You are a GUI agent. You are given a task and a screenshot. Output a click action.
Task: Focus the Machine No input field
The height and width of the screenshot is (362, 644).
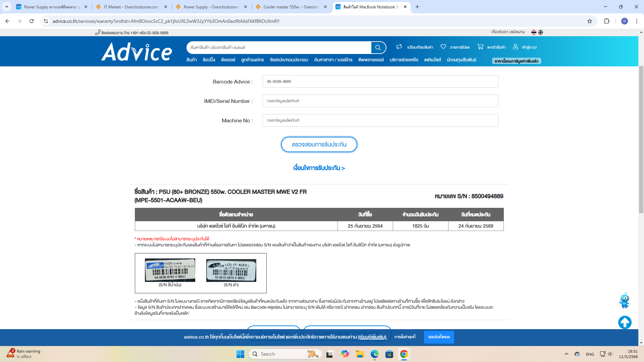[x=380, y=120]
